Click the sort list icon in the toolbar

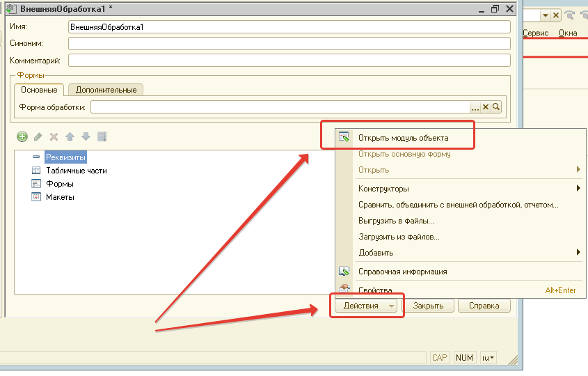102,136
